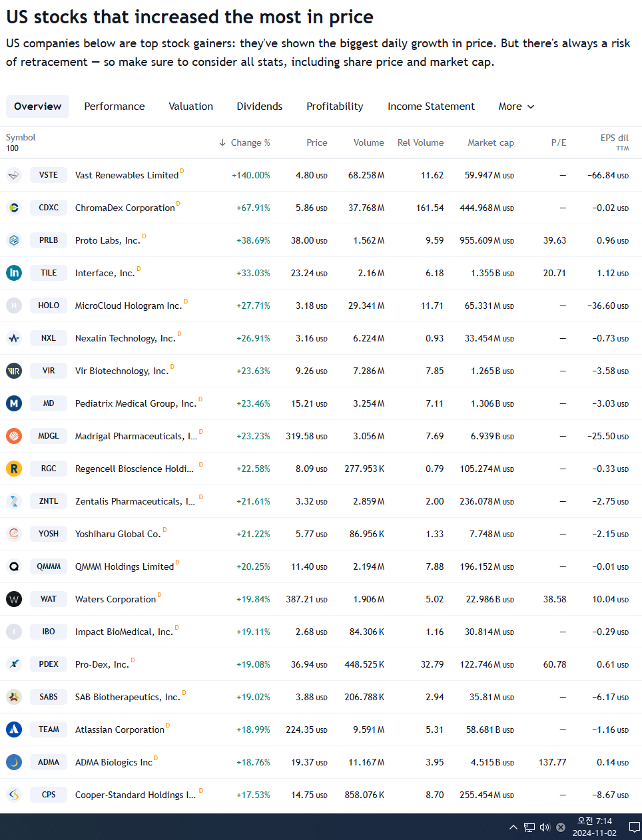Open the Income Statement tab

tap(432, 106)
